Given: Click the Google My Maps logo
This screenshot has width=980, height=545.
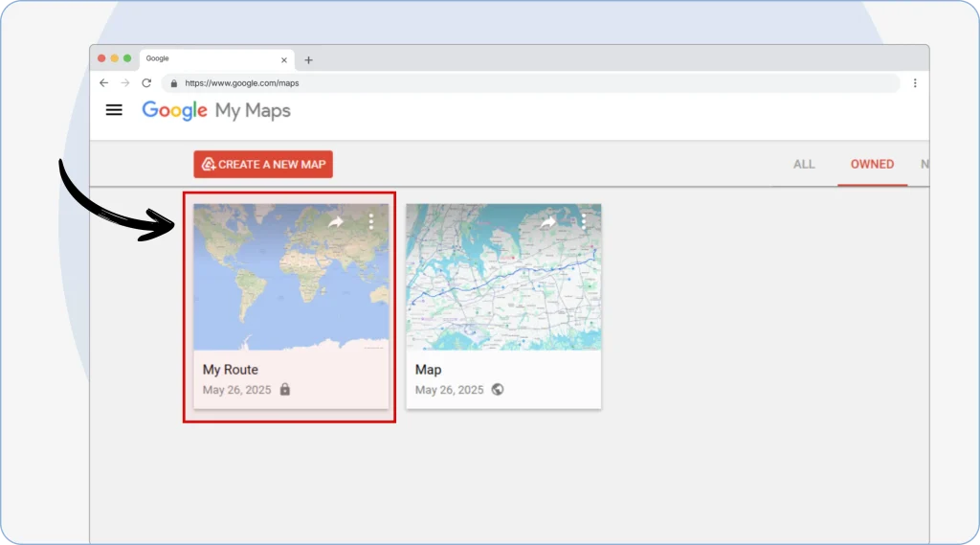Looking at the screenshot, I should [216, 111].
